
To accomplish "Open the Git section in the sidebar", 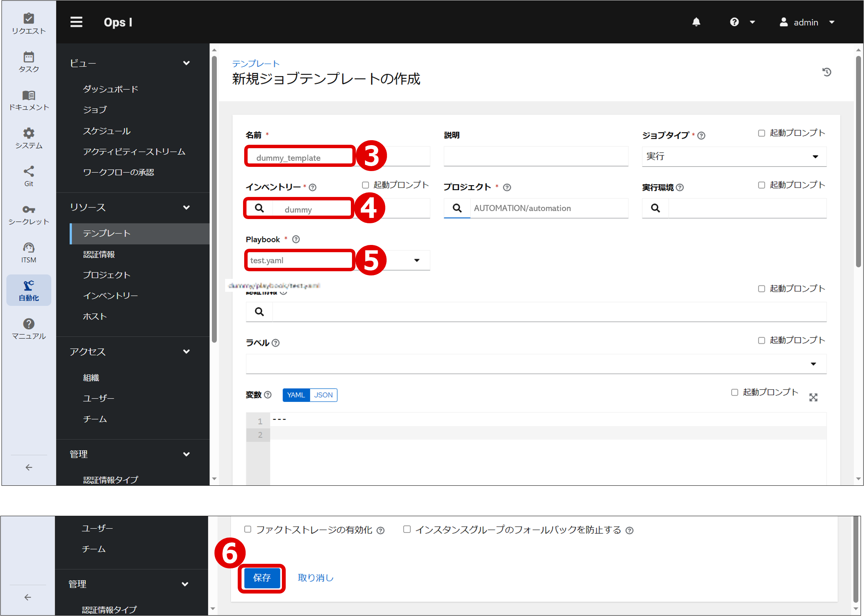I will point(29,175).
